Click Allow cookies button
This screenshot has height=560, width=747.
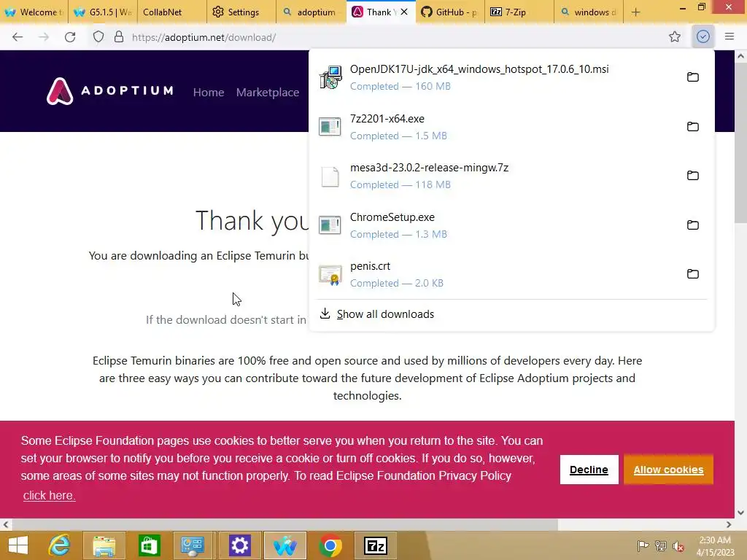(668, 470)
